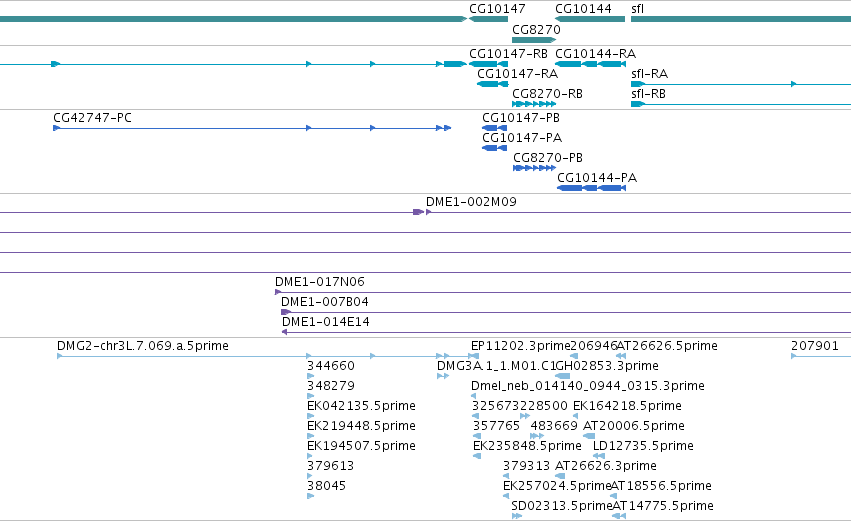Select the DME1-002M09 clone label
Viewport: 851px width, 521px height.
pos(471,202)
